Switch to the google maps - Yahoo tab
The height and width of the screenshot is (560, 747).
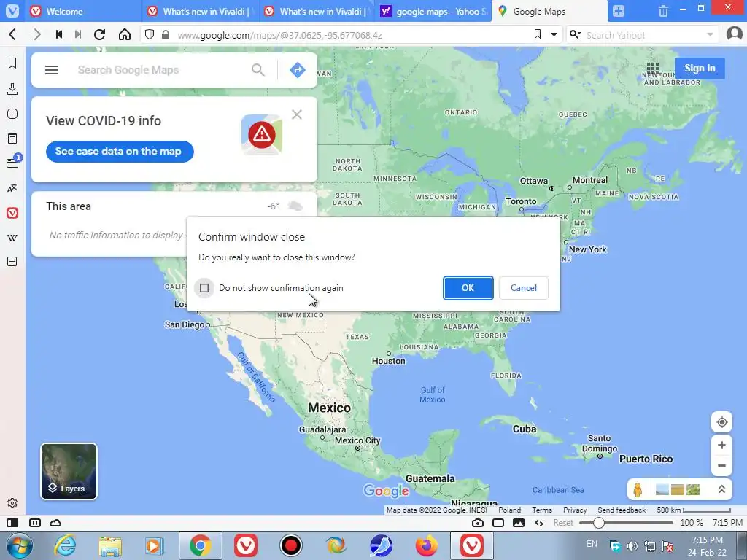point(433,11)
